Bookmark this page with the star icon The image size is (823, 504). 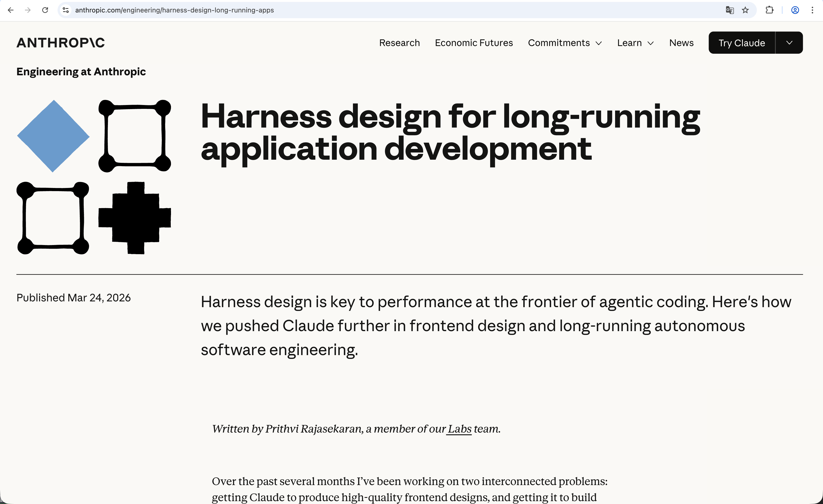pyautogui.click(x=745, y=10)
